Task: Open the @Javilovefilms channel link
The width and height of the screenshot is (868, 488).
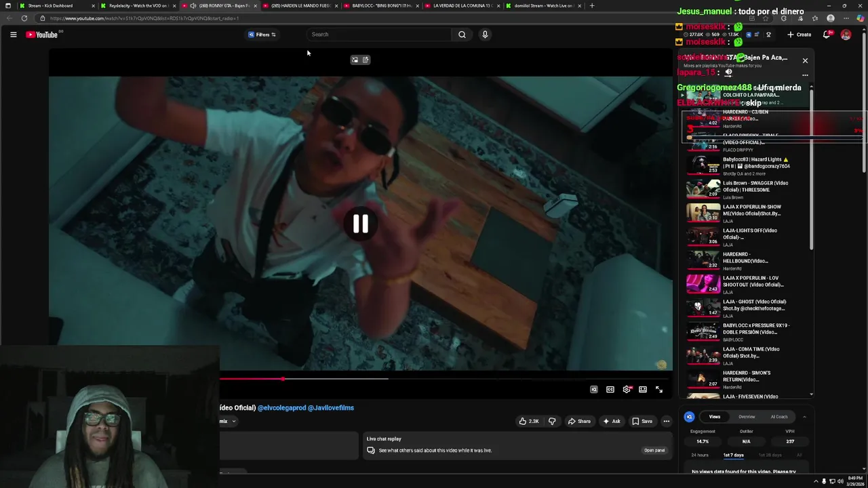Action: [331, 407]
